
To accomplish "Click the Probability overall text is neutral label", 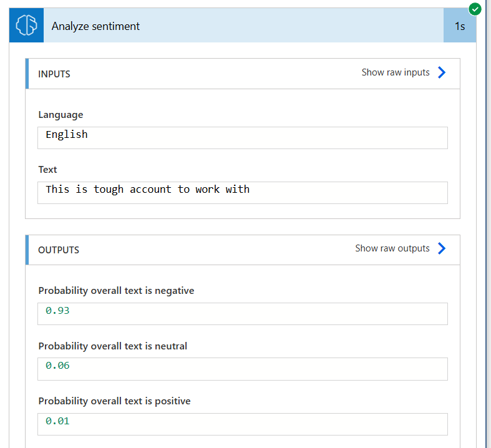I will (113, 346).
